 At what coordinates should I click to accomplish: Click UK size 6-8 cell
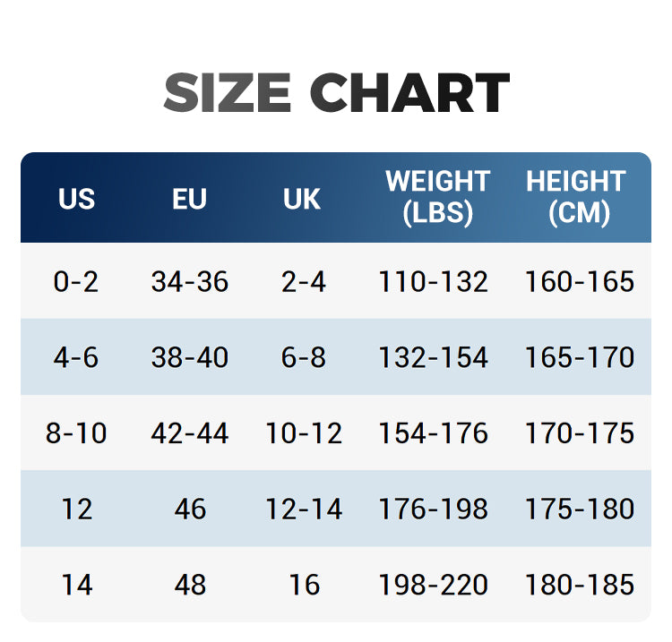[x=304, y=357]
